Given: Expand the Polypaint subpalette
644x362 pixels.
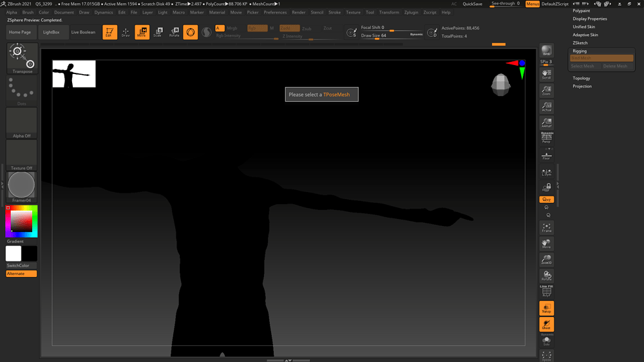Looking at the screenshot, I should [x=581, y=11].
